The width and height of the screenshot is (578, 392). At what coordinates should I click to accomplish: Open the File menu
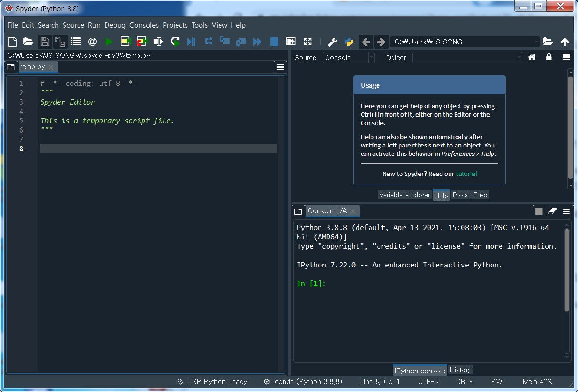[13, 25]
